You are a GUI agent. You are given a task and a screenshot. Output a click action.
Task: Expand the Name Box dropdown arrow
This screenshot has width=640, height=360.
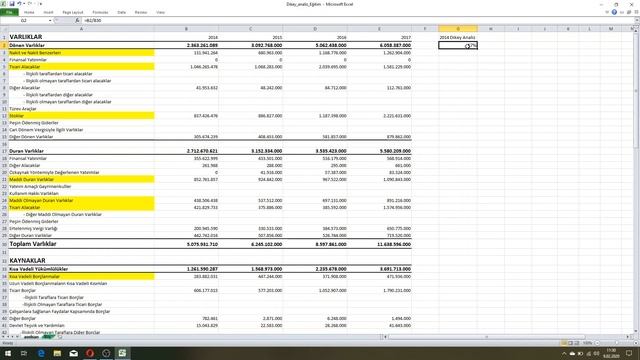[x=50, y=20]
